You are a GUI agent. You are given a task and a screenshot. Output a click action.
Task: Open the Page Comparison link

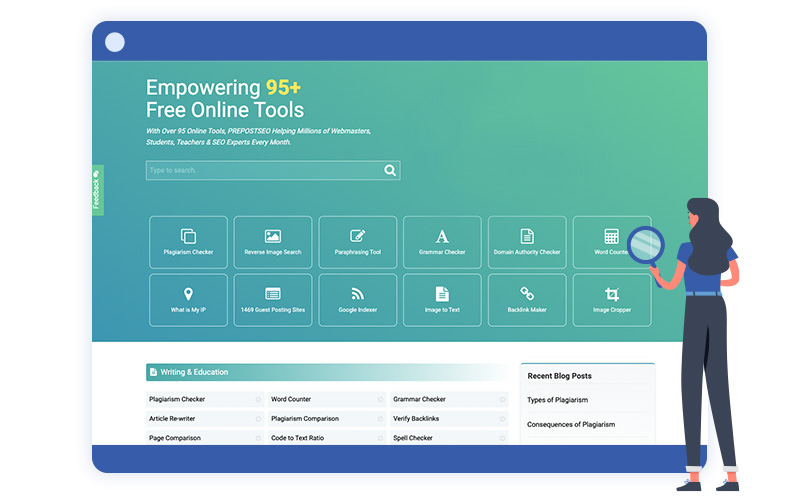point(205,438)
